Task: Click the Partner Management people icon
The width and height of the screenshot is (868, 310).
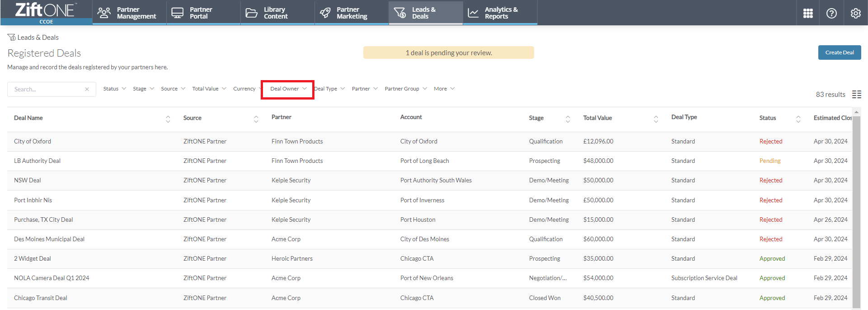Action: pyautogui.click(x=104, y=13)
